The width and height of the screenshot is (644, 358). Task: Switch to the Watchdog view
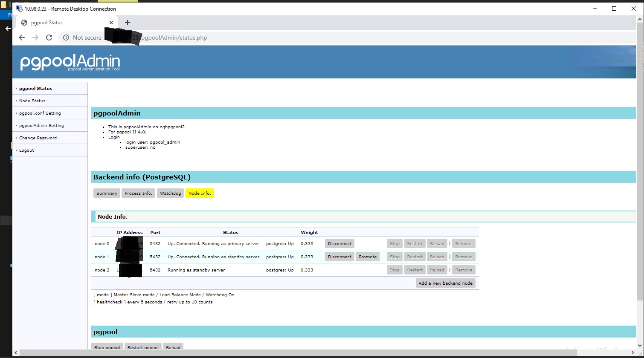click(170, 193)
